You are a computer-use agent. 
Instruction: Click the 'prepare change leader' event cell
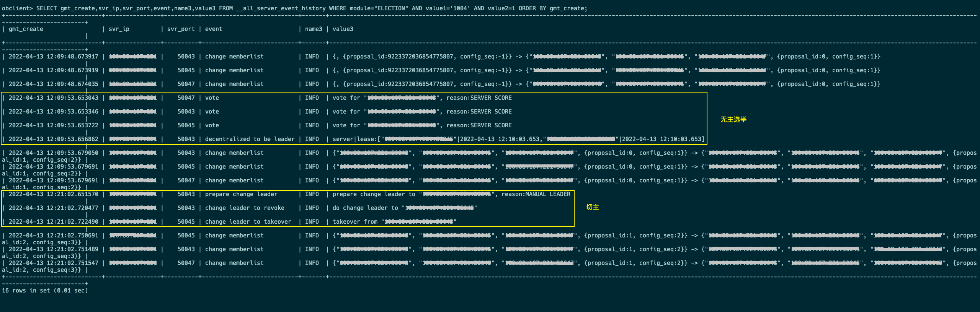click(x=241, y=194)
